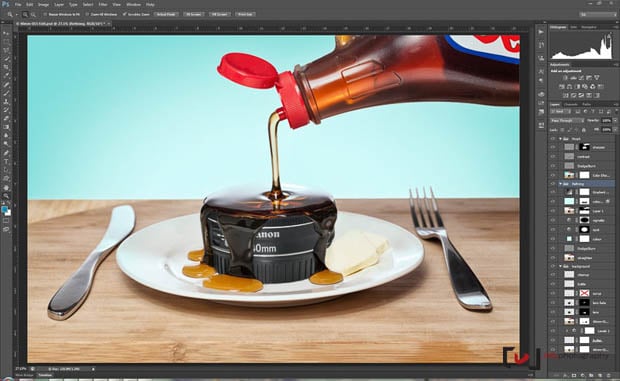Select the Color Efex layer thumbnail
Screen dimensions: 620x381
[569, 175]
